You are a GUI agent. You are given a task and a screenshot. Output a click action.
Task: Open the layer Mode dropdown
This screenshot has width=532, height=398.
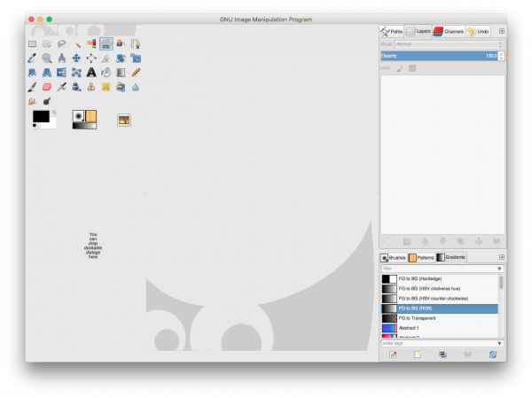[x=450, y=44]
